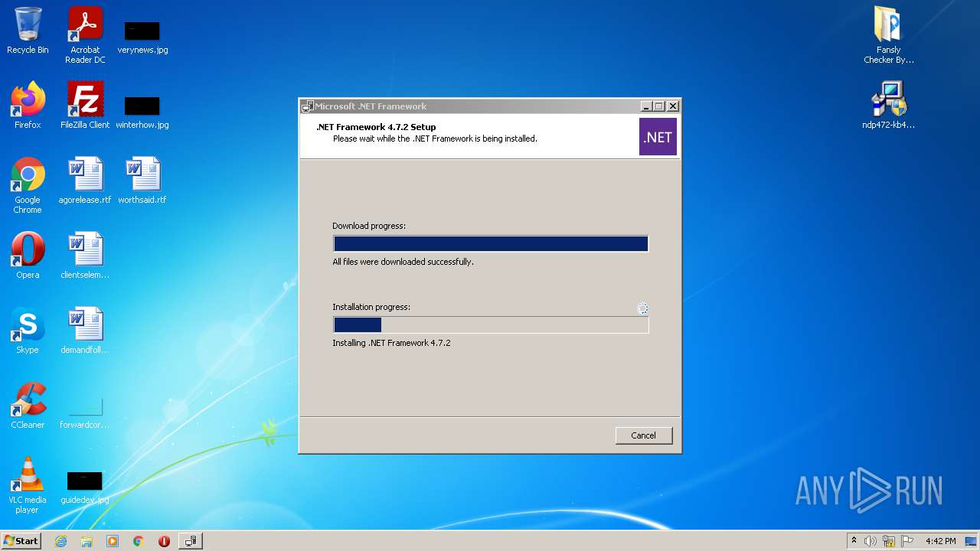Select the ndp472-kb4 installer icon
Viewport: 980px width, 551px height.
[888, 106]
